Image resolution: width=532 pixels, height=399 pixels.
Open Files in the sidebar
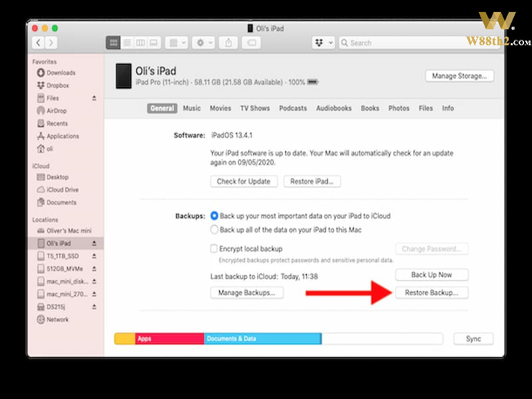pyautogui.click(x=48, y=98)
